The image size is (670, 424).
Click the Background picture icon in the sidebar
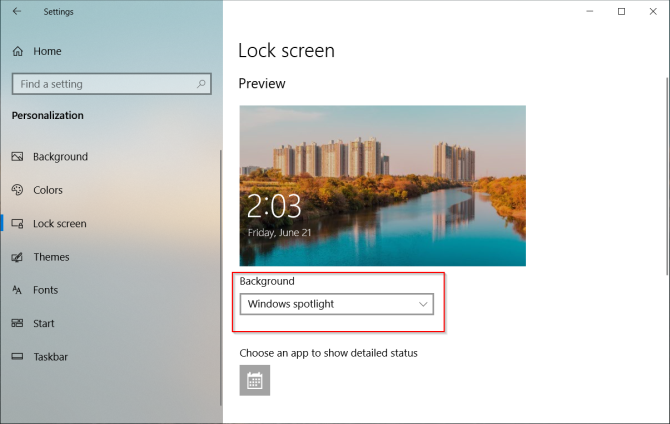(x=18, y=156)
